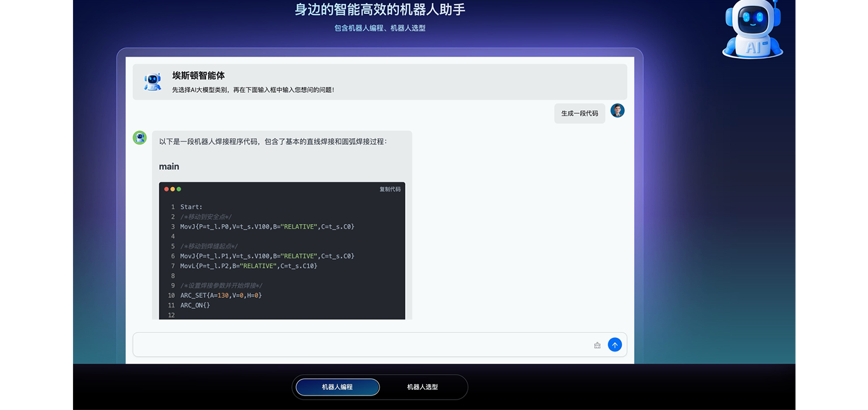
Task: Click the 生成一段代码 user message bubble
Action: point(579,114)
